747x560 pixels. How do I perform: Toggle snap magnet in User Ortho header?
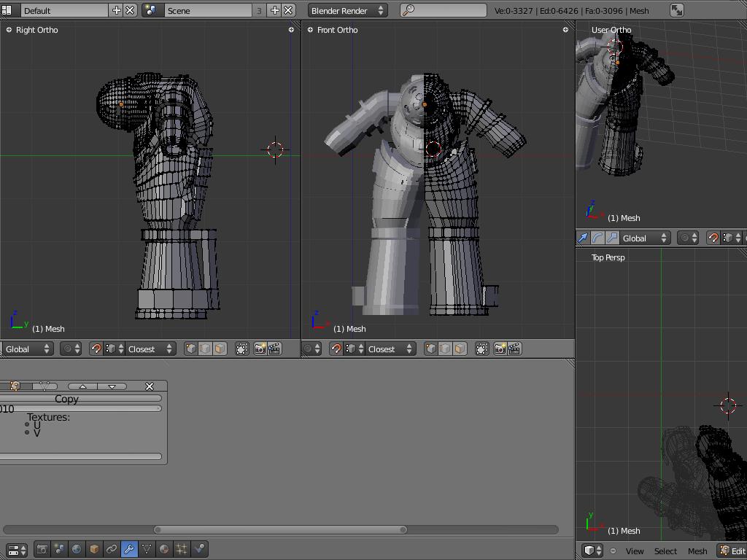pyautogui.click(x=713, y=238)
